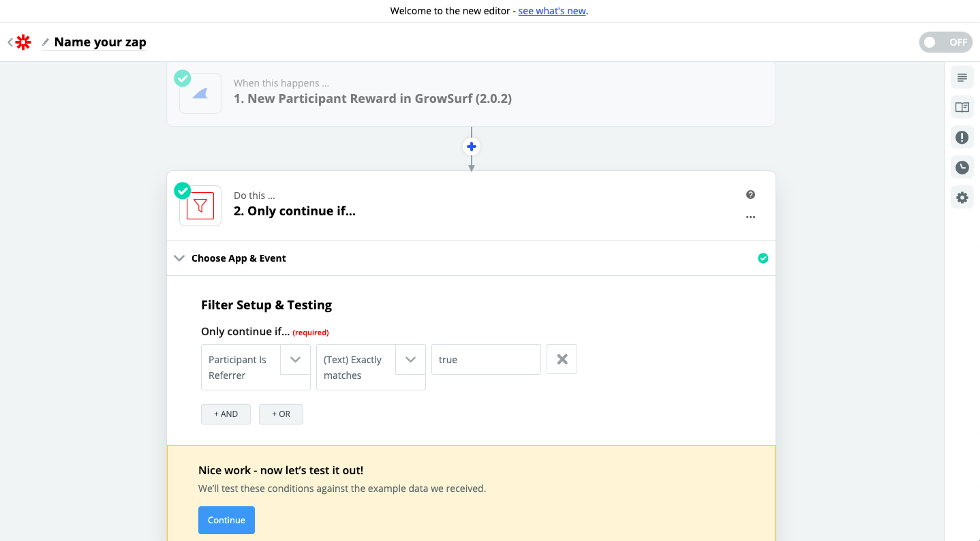The width and height of the screenshot is (980, 541).
Task: Add an alternative with the + OR button
Action: coord(281,414)
